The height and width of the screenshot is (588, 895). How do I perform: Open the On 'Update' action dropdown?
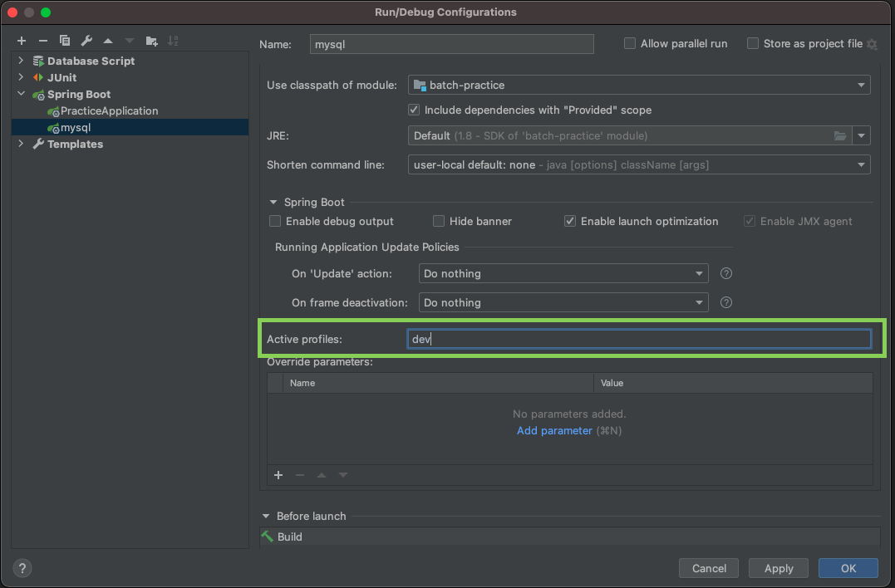point(563,273)
